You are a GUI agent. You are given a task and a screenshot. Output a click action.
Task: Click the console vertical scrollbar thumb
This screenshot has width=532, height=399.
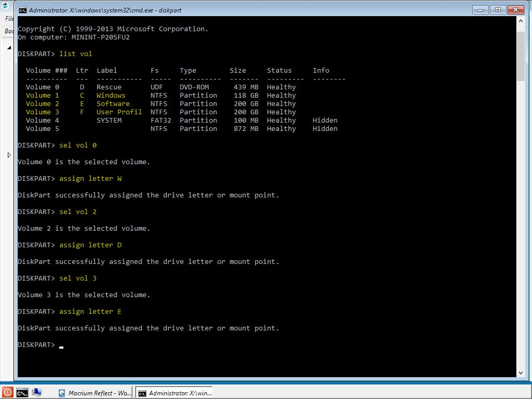(x=521, y=56)
